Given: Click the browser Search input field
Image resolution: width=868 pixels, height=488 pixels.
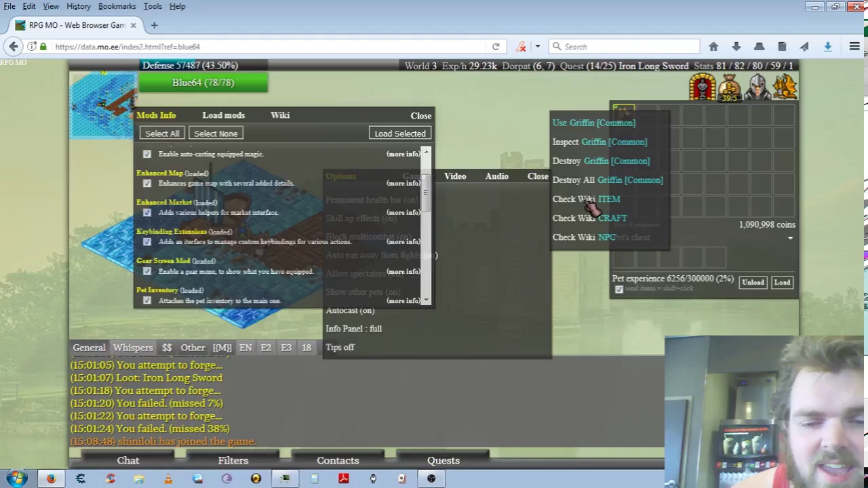Looking at the screenshot, I should [x=624, y=47].
